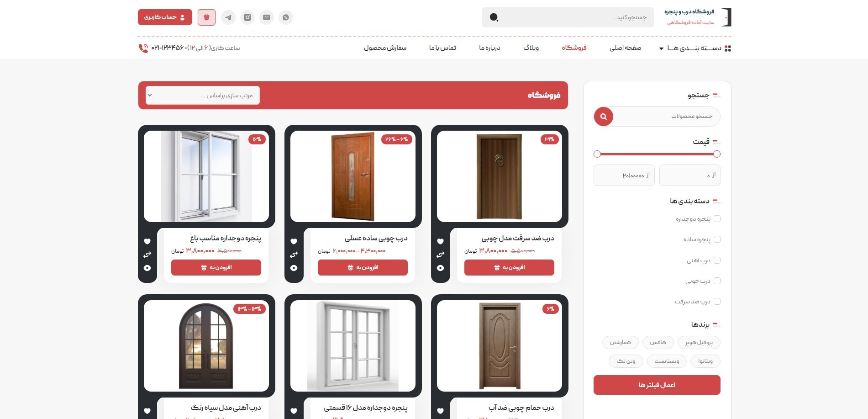Screen dimensions: 868x419
Task: Open the shopping cart icon in header
Action: pos(206,17)
